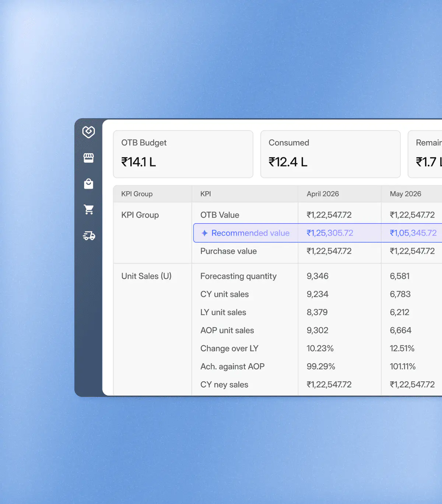Click May AOP unit sales 6,664

[400, 330]
